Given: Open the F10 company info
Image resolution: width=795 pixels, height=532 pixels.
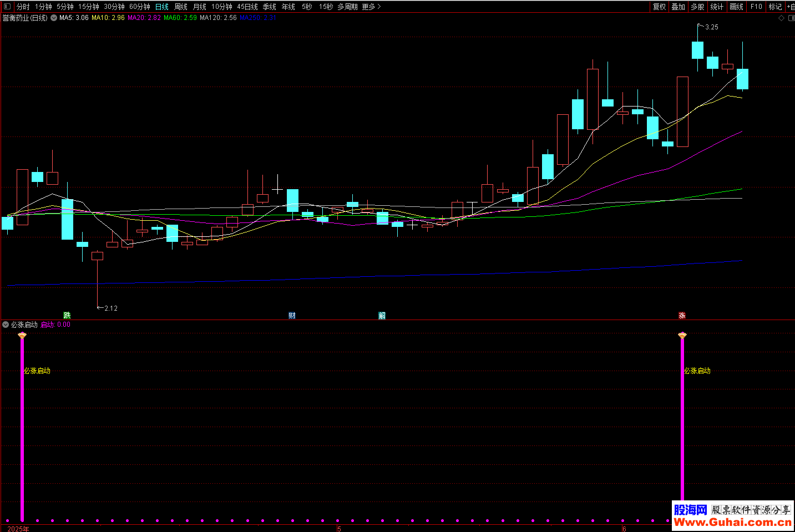Looking at the screenshot, I should coord(756,7).
